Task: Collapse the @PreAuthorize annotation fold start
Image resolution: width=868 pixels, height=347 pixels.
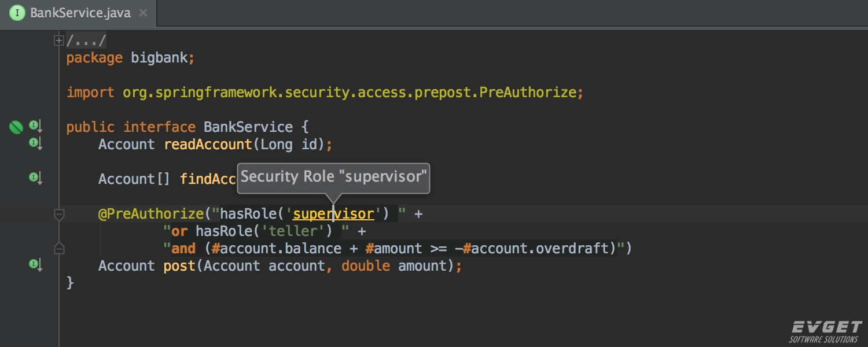Action: point(58,215)
